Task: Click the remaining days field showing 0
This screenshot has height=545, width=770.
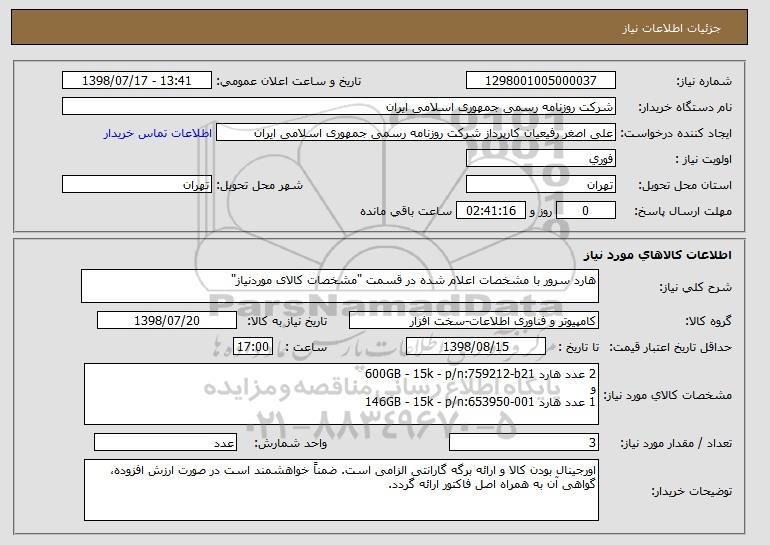Action: coord(585,211)
